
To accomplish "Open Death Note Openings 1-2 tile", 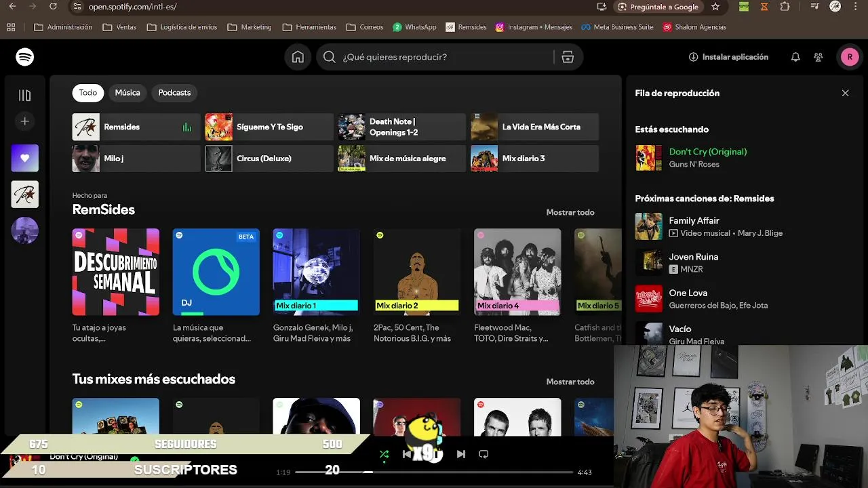I will click(x=402, y=127).
